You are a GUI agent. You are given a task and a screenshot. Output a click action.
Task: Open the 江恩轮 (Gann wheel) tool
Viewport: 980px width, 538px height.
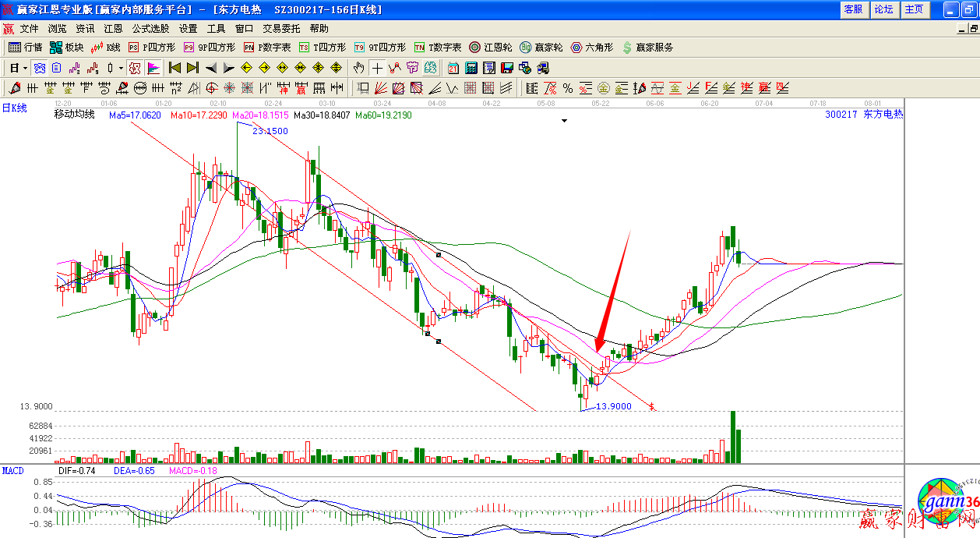[x=491, y=48]
